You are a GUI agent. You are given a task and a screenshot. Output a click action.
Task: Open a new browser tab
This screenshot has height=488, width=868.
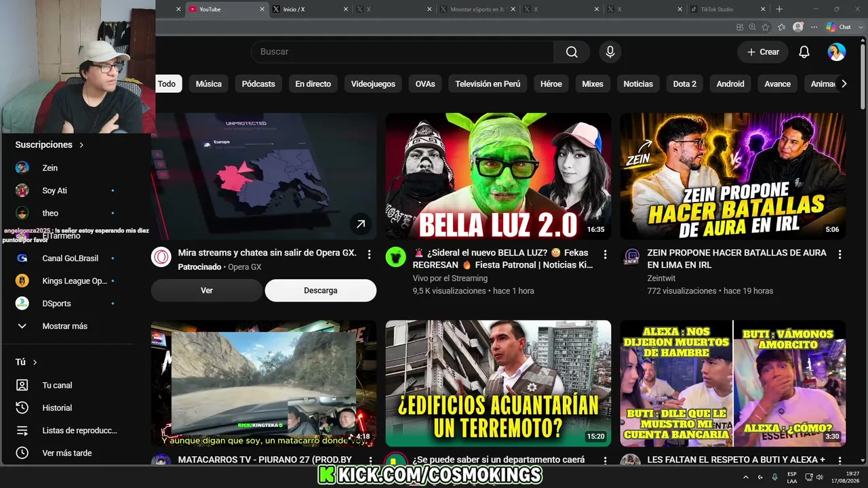(x=779, y=9)
